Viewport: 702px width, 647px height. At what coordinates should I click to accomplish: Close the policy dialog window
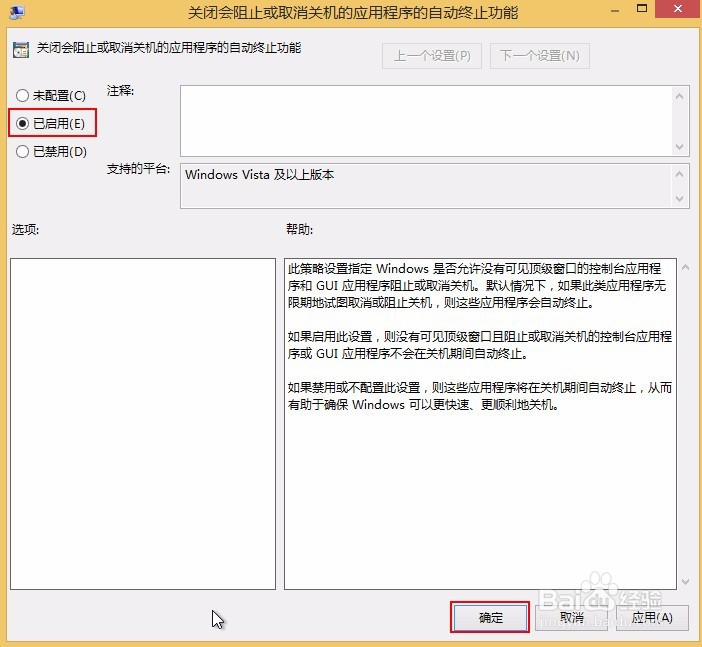pyautogui.click(x=678, y=9)
